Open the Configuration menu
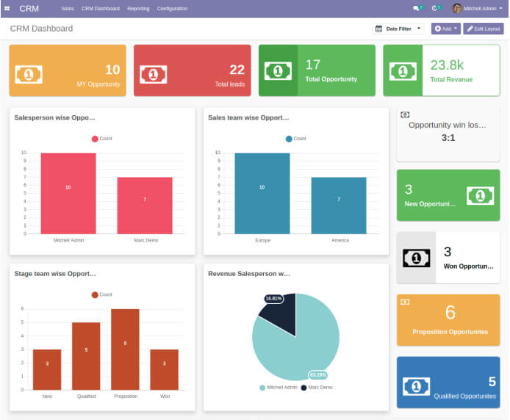The height and width of the screenshot is (420, 510). point(172,9)
